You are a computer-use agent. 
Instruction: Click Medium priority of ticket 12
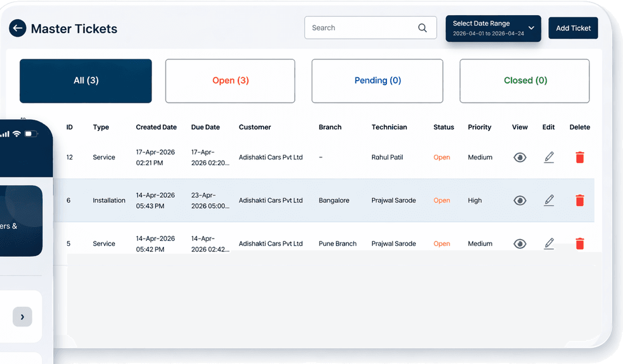coord(479,157)
